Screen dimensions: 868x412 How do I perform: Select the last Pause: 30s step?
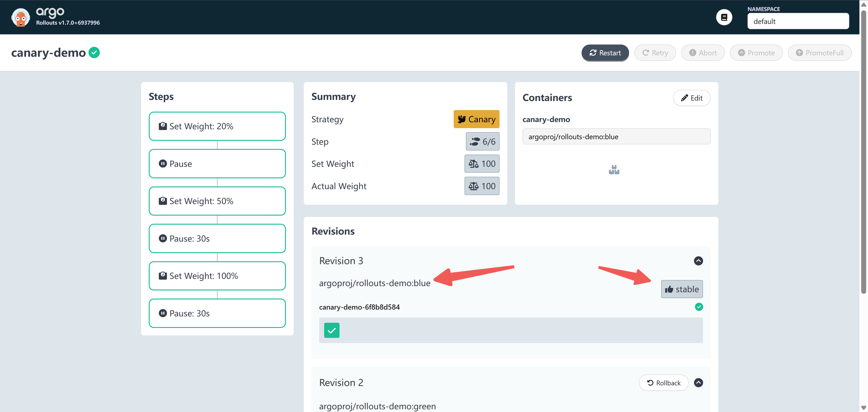pos(217,313)
